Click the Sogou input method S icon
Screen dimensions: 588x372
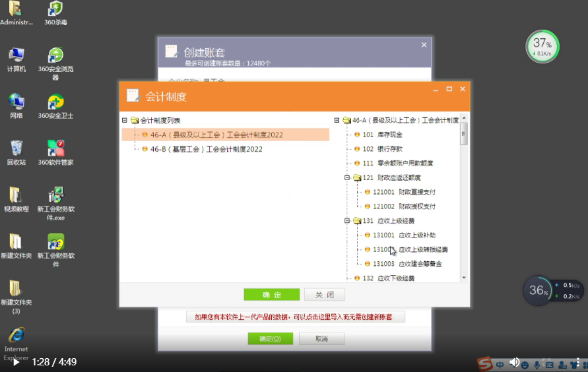(x=485, y=363)
